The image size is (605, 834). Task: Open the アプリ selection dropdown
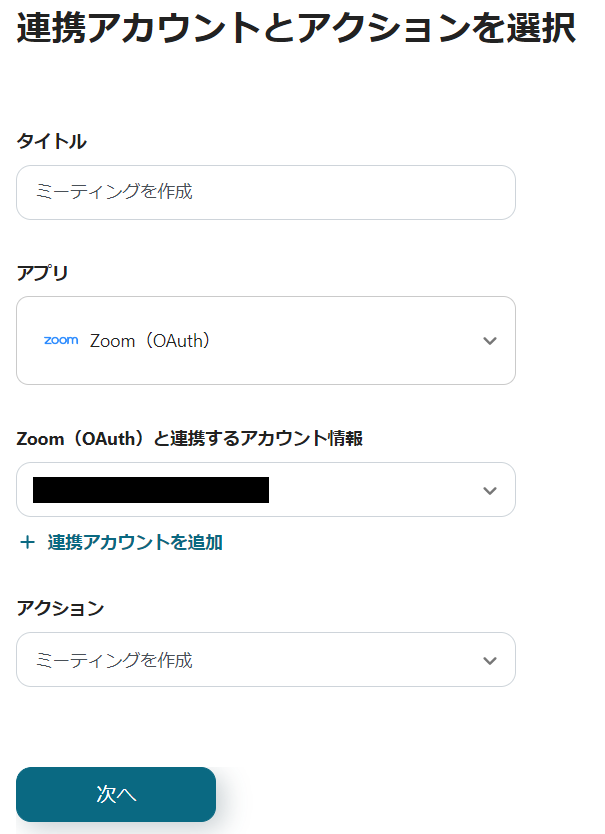pyautogui.click(x=265, y=340)
